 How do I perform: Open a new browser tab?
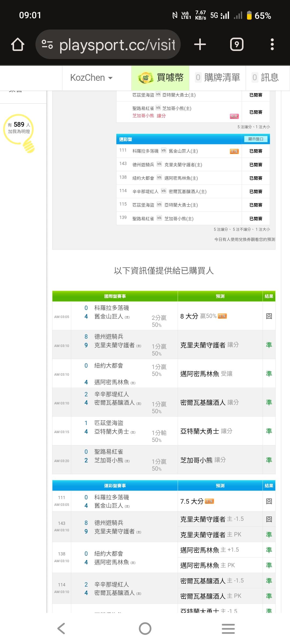pyautogui.click(x=200, y=44)
